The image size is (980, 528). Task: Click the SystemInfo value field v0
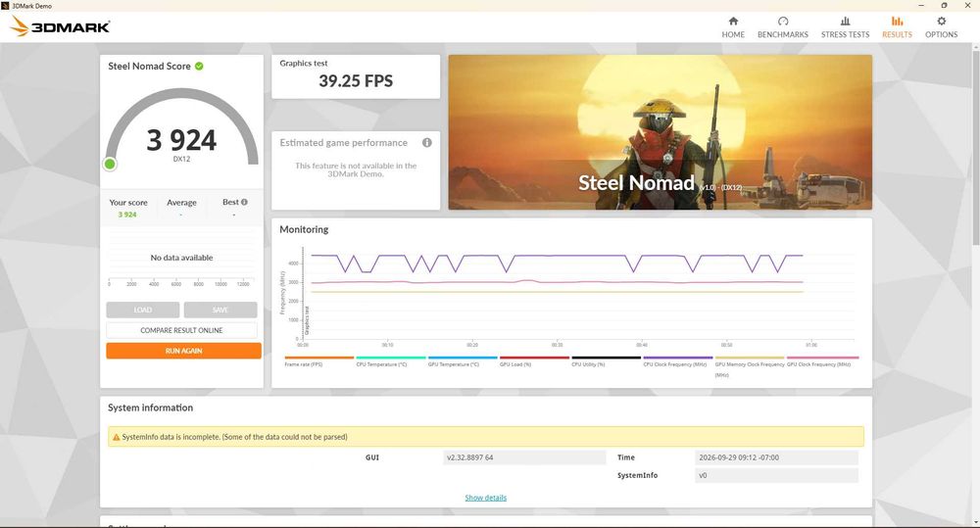tap(776, 475)
